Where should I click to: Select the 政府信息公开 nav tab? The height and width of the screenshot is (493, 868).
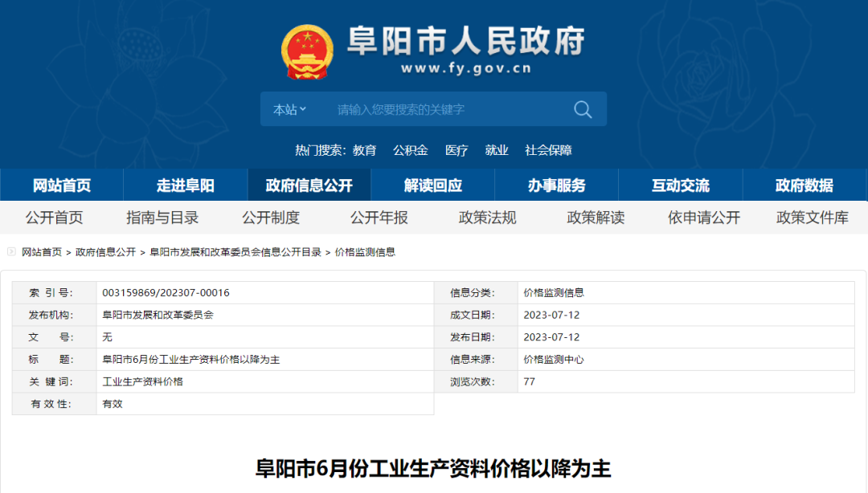tap(309, 185)
